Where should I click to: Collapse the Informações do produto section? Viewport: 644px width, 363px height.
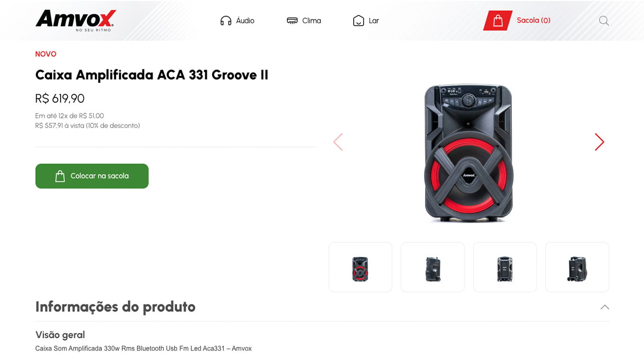point(605,307)
